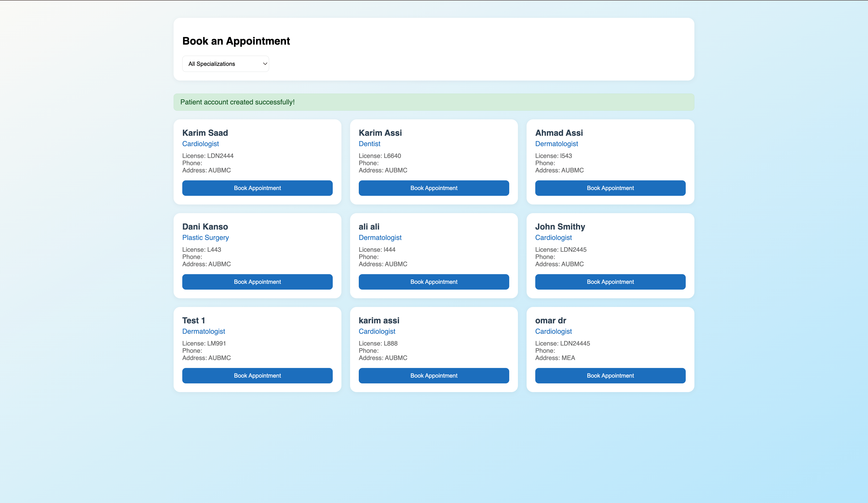Book an appointment with omar dr
This screenshot has width=868, height=503.
coord(610,375)
